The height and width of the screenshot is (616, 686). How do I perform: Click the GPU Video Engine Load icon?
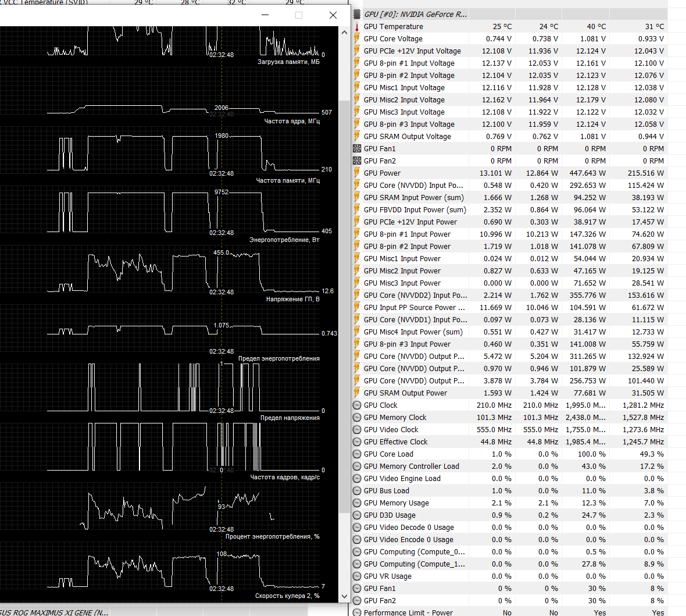coord(356,479)
